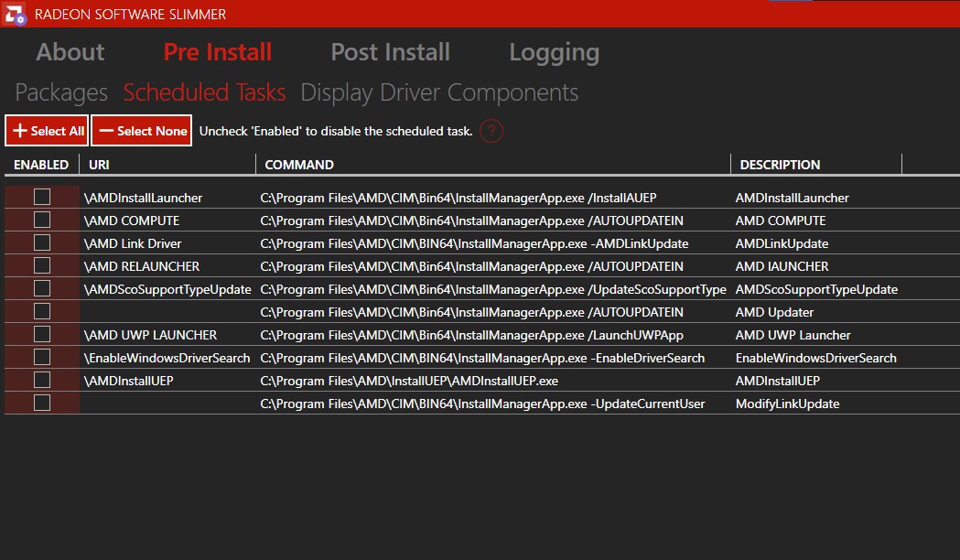Enable the AMDInstallLauncher task checkbox
The height and width of the screenshot is (560, 960).
coord(42,197)
